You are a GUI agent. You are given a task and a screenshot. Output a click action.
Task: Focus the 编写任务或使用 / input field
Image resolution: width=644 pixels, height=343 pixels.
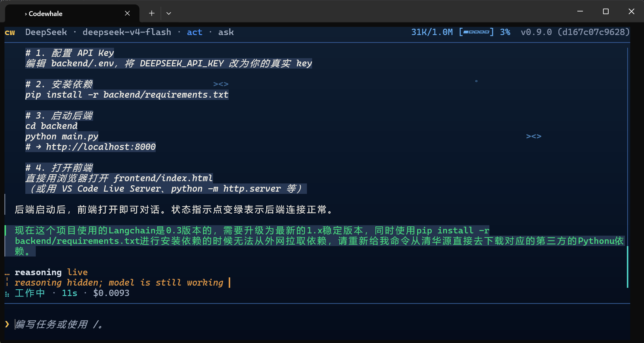pos(317,324)
